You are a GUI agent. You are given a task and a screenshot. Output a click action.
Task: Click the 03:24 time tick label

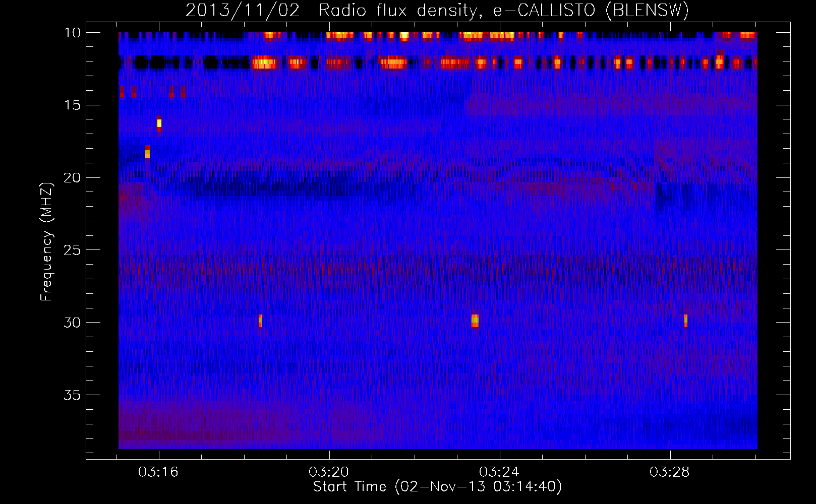pos(499,472)
